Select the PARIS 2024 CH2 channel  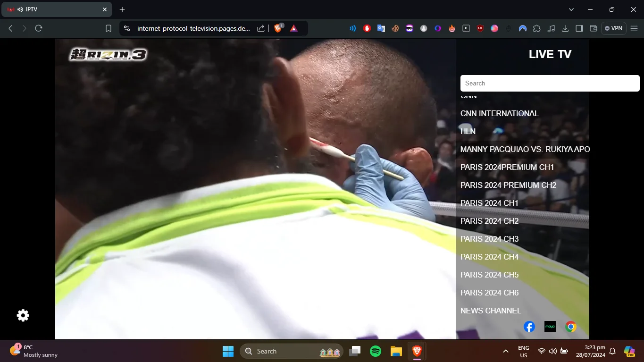click(490, 221)
